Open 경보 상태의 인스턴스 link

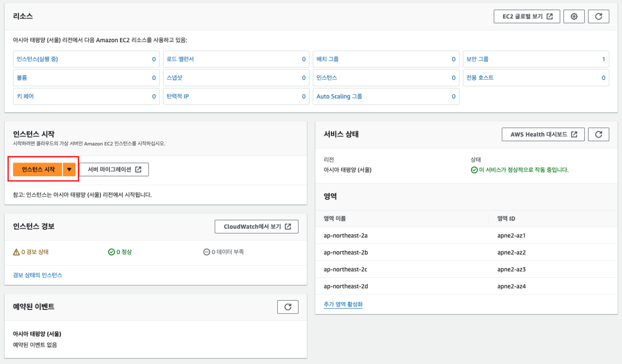coord(38,275)
